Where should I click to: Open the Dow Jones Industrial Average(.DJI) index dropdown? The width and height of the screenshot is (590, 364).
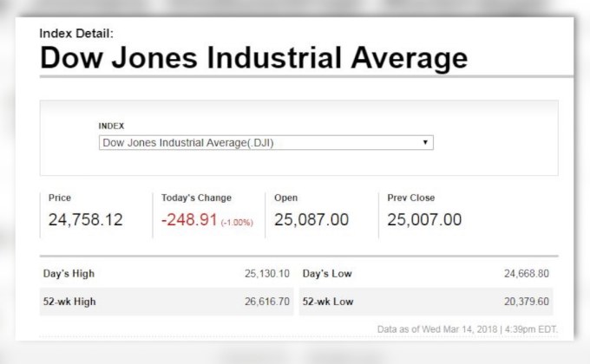265,142
